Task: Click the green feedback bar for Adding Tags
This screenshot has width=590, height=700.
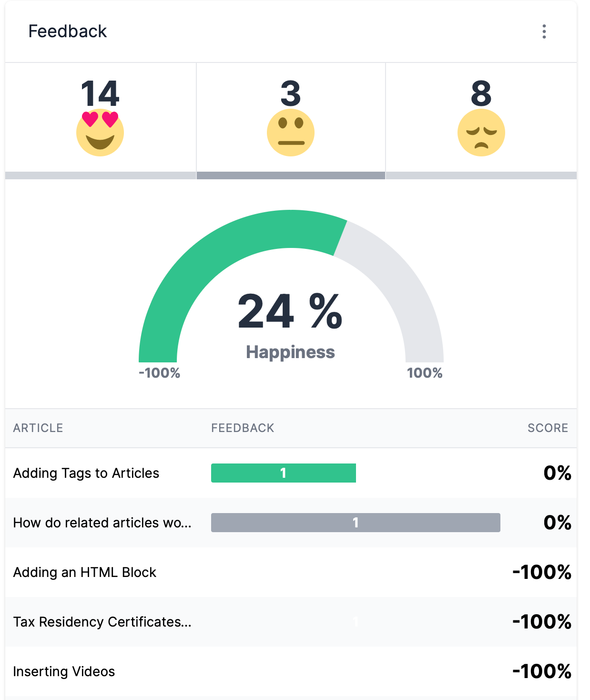Action: [283, 473]
